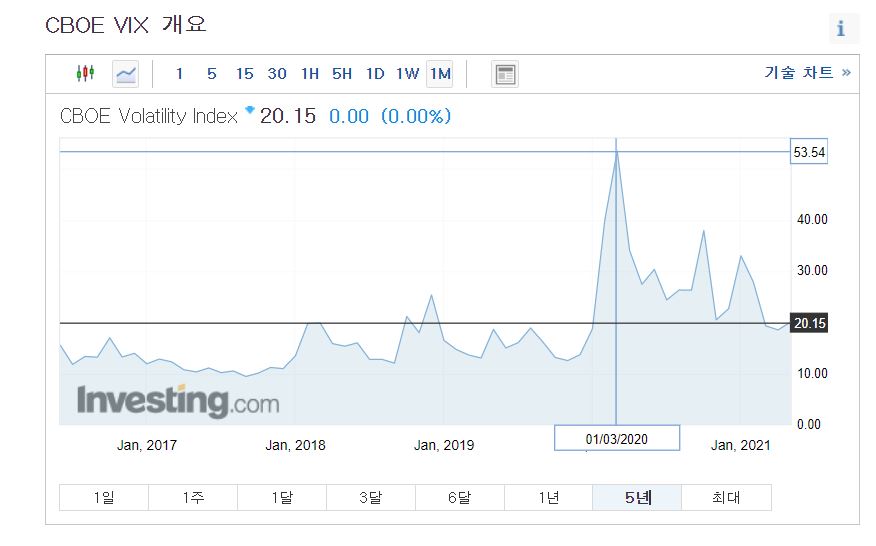Click the Jan, 2018 axis label

click(x=296, y=445)
